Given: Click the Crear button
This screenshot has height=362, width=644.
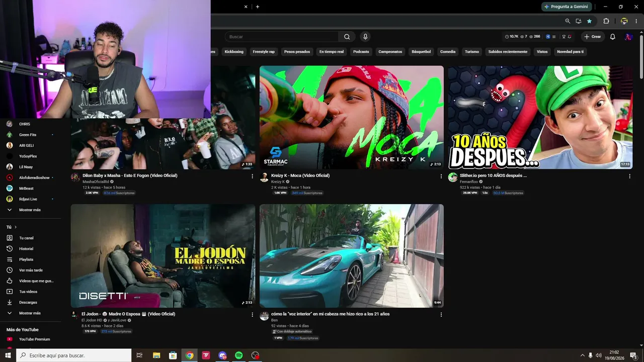Looking at the screenshot, I should [x=593, y=37].
